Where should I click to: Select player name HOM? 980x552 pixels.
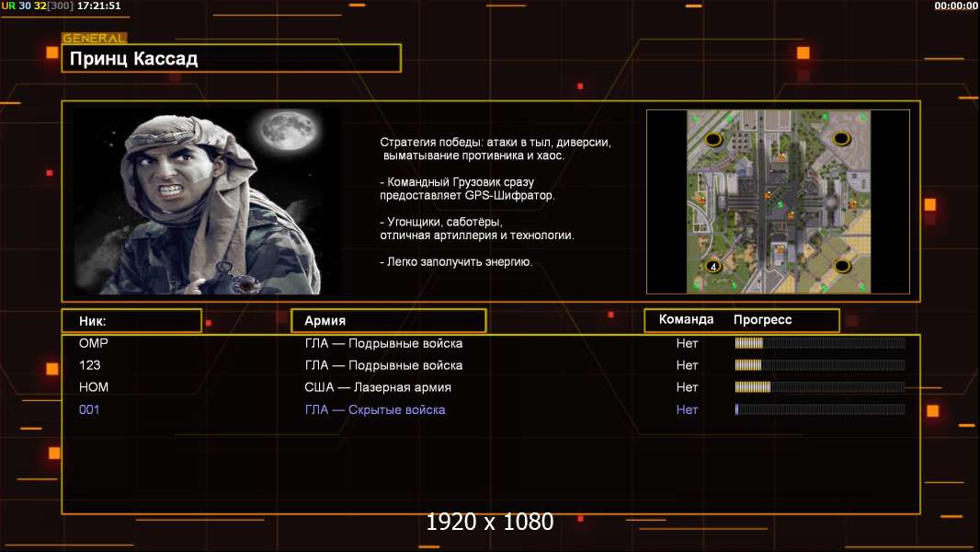(x=94, y=387)
